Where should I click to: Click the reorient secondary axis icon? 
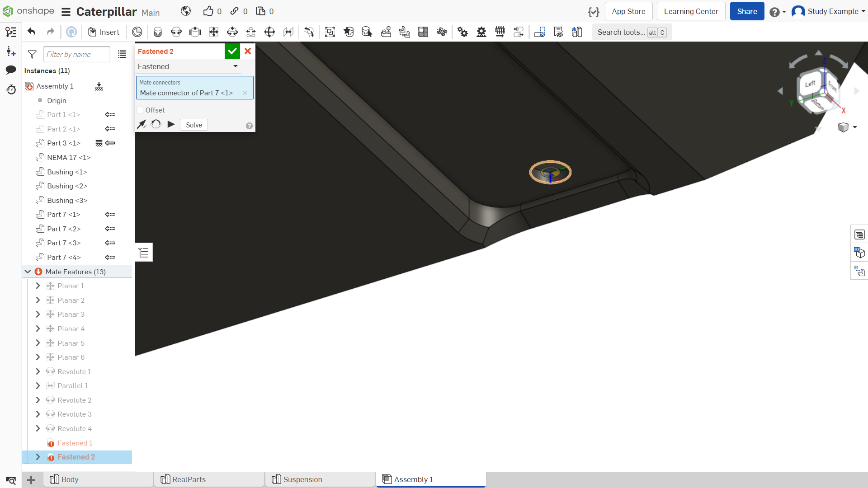tap(156, 124)
